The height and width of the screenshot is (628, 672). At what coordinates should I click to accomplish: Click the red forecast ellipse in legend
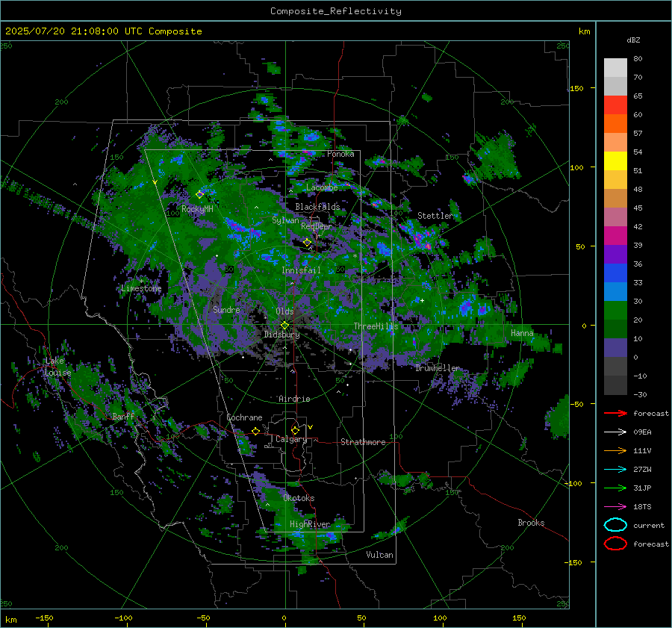click(615, 544)
